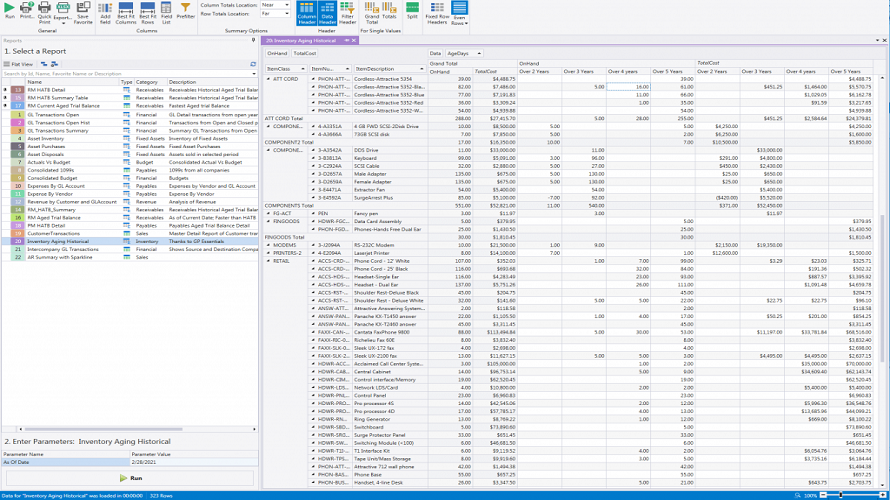Click the TotalCost data field button

[x=305, y=53]
